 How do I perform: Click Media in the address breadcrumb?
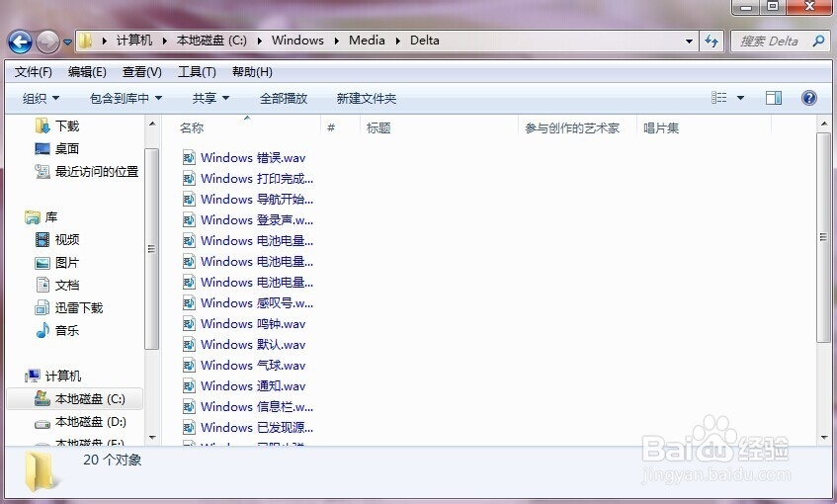(367, 41)
